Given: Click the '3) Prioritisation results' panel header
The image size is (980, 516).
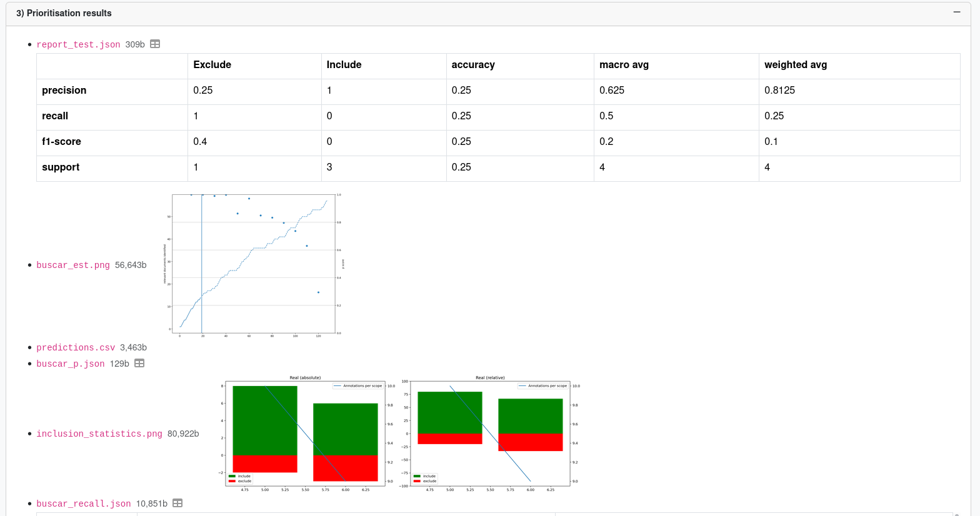Looking at the screenshot, I should click(x=64, y=13).
